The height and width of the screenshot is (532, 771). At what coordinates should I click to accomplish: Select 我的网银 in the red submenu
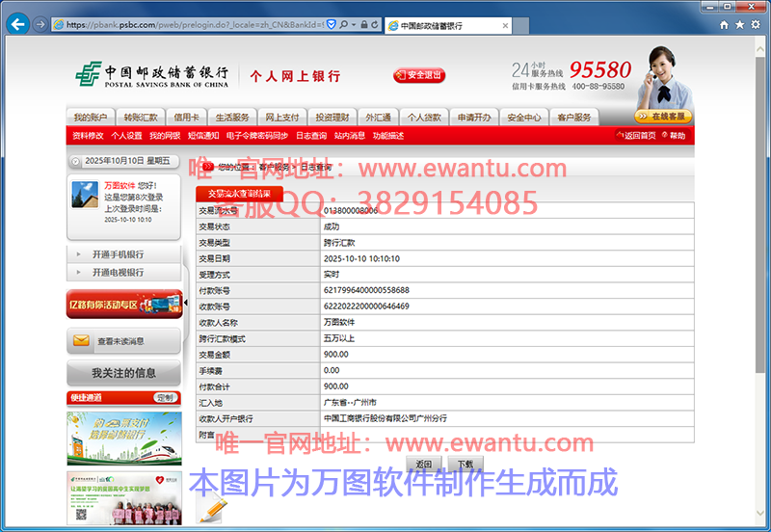point(165,136)
